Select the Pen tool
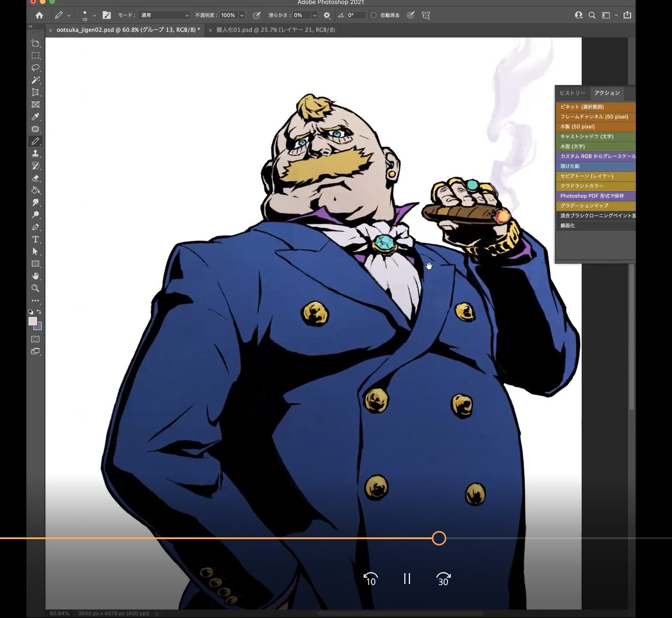672x618 pixels. [36, 227]
